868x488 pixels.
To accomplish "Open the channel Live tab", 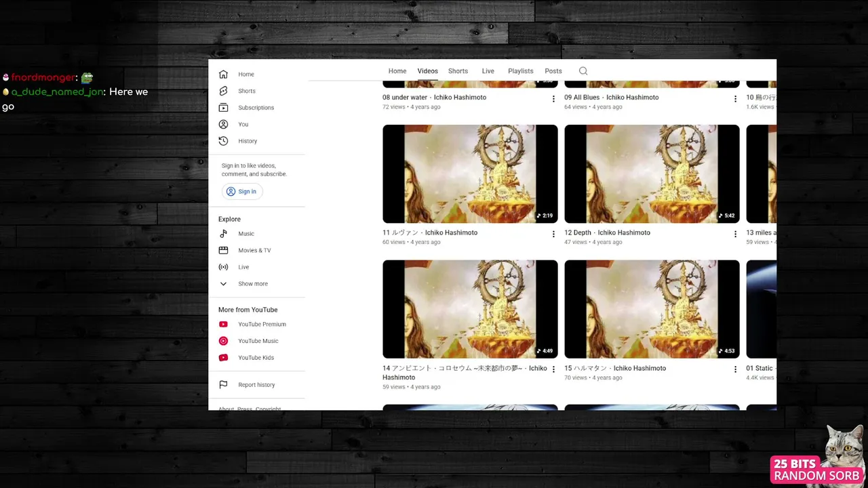I will (x=488, y=71).
